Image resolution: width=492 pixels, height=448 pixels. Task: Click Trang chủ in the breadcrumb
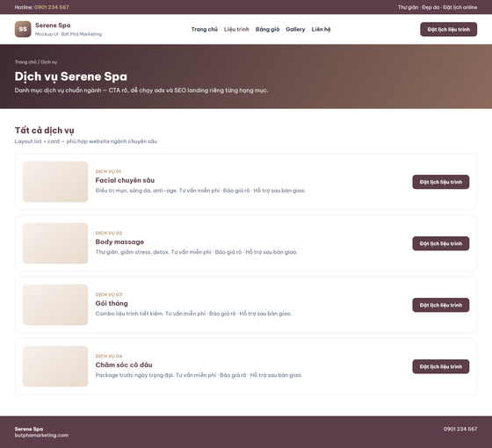[25, 62]
